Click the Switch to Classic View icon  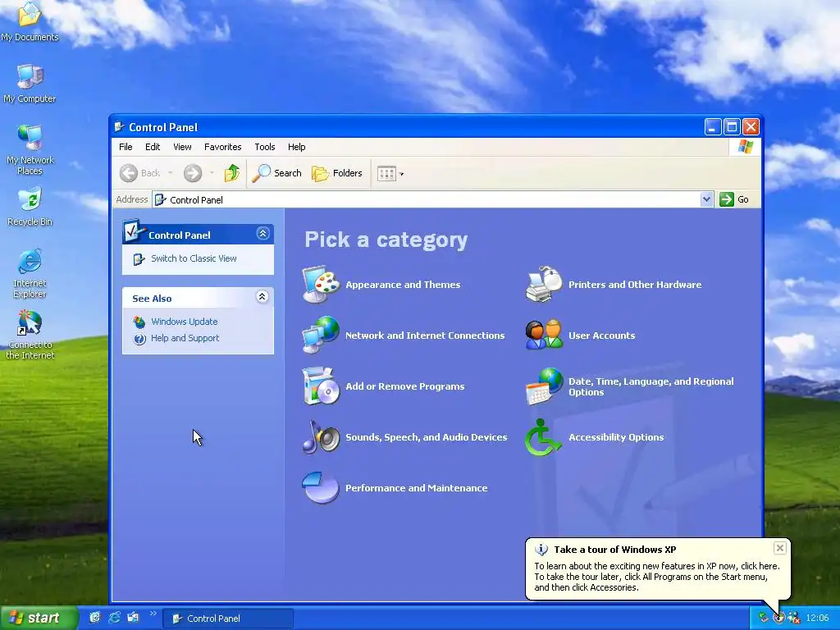point(139,259)
